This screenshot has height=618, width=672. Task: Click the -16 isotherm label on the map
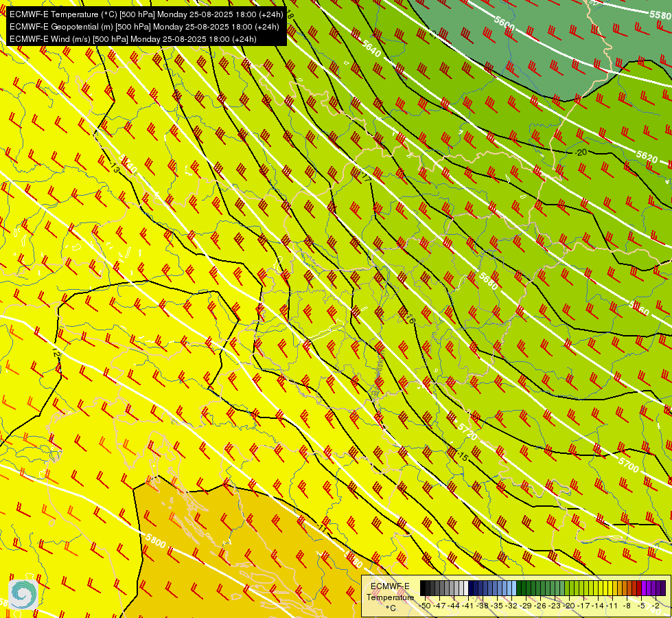(410, 318)
